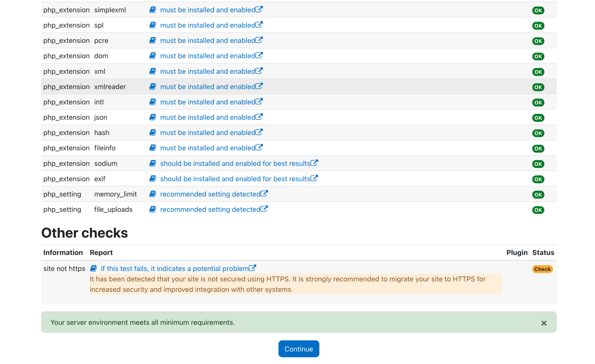Click the external link icon on json row
This screenshot has width=595, height=364.
click(x=259, y=117)
